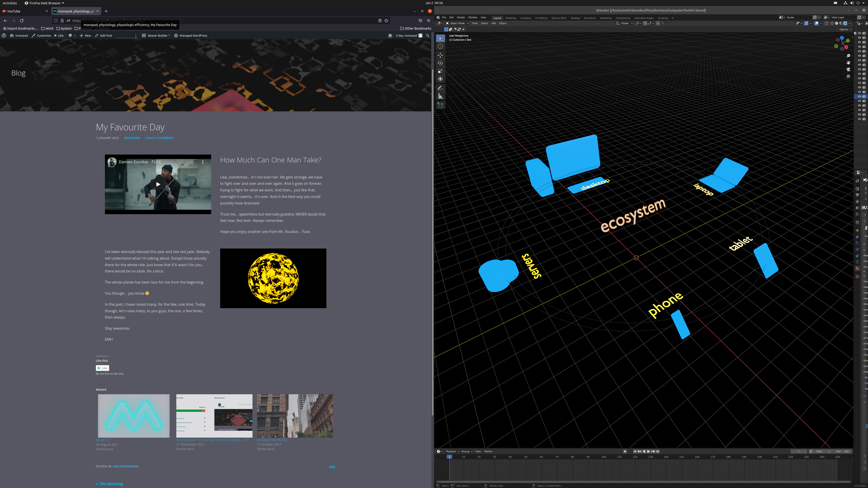This screenshot has height=488, width=868.
Task: Switch to the Shading workspace tab
Action: (575, 18)
